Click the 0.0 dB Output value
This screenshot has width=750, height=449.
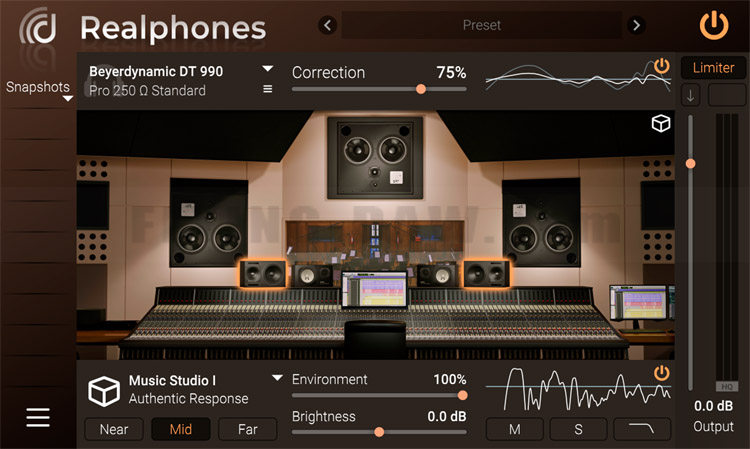click(x=713, y=406)
